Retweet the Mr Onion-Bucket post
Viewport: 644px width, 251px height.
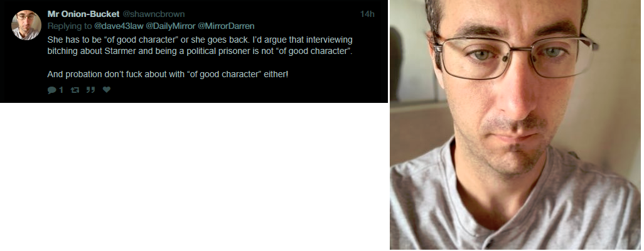[74, 90]
